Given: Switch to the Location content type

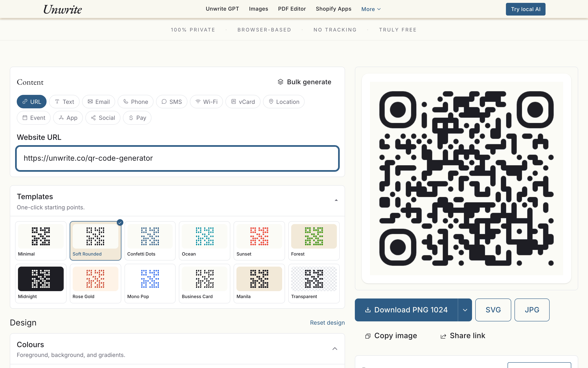Looking at the screenshot, I should tap(284, 102).
